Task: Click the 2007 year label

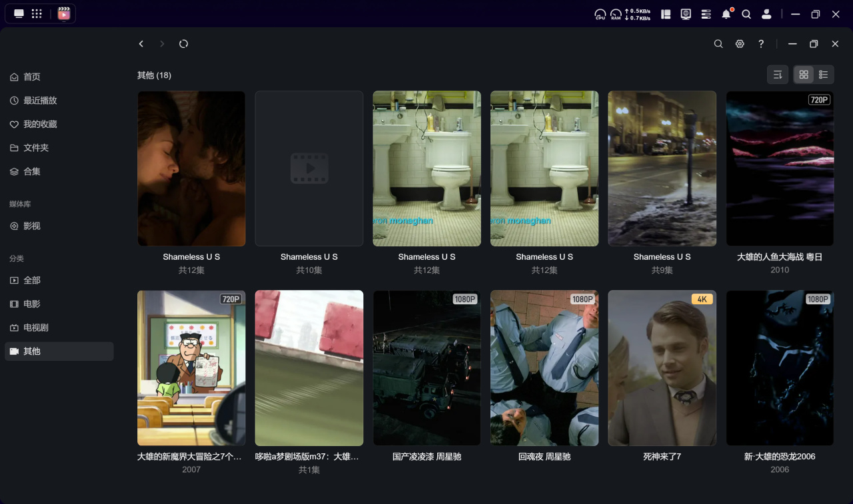Action: click(191, 470)
